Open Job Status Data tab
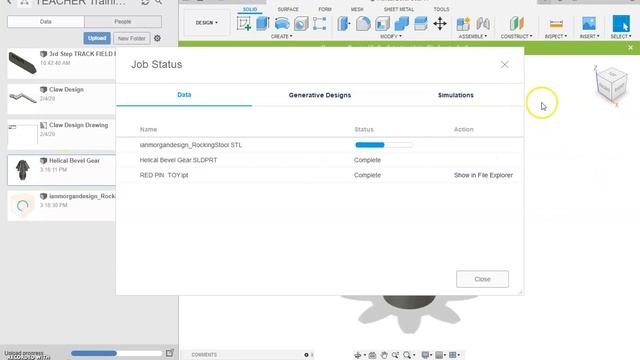640x360 pixels. tap(184, 95)
